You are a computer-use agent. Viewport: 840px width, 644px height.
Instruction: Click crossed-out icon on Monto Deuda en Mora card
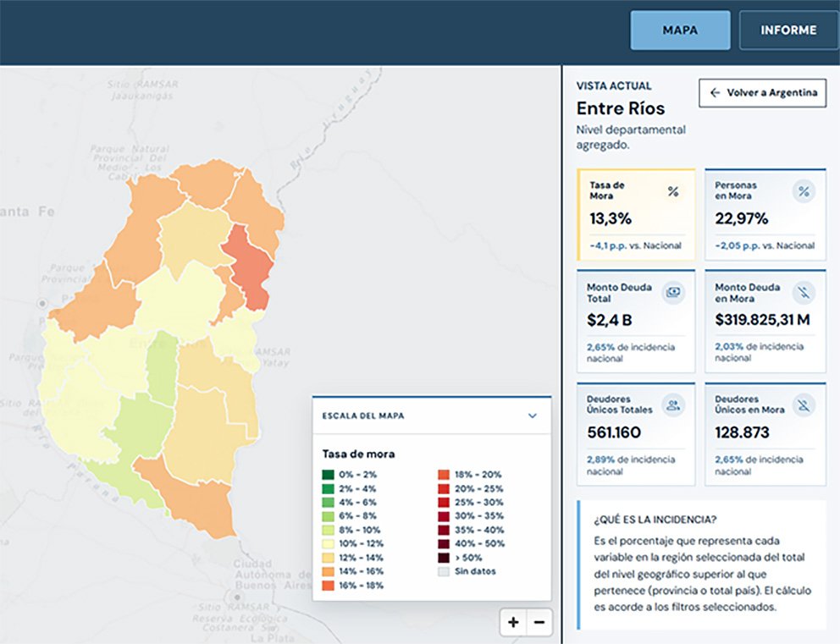[804, 292]
